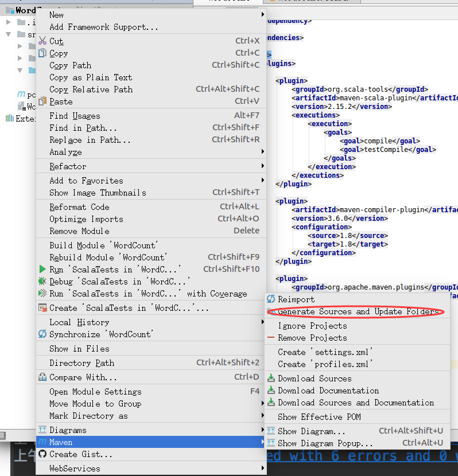Click the GitHub Create Gist icon

pos(42,454)
